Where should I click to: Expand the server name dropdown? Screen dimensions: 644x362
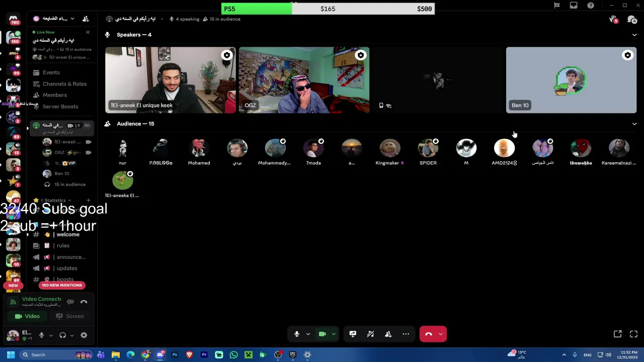coord(72,19)
